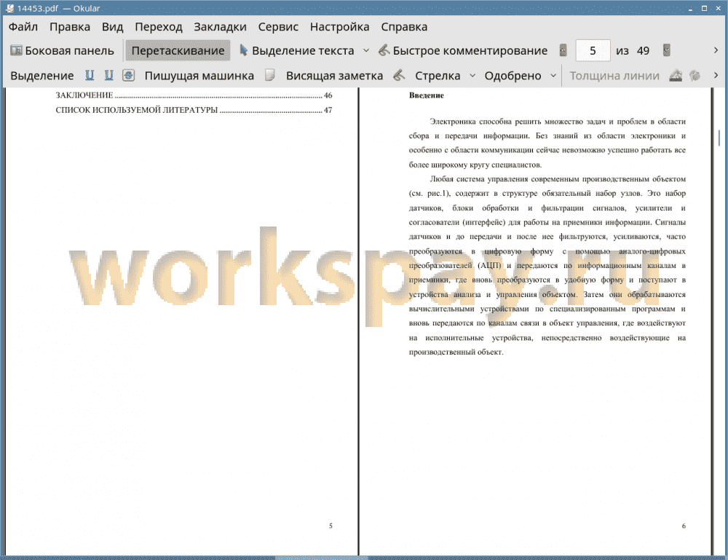Click the last icon before annotation toolbar chevron

tap(695, 75)
